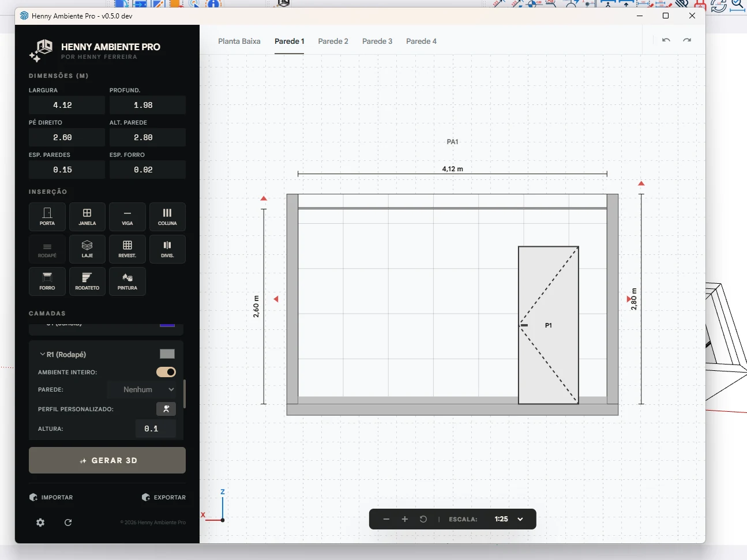Select the Esp. Paredes field

coord(67,170)
